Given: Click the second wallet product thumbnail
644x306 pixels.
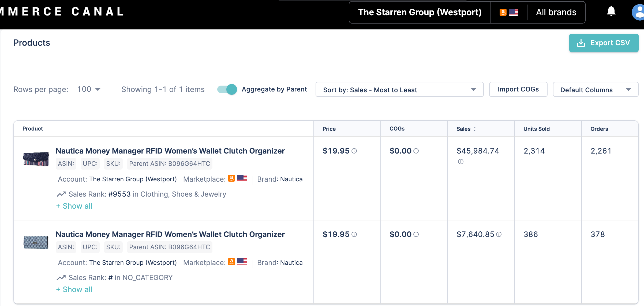Looking at the screenshot, I should tap(36, 242).
